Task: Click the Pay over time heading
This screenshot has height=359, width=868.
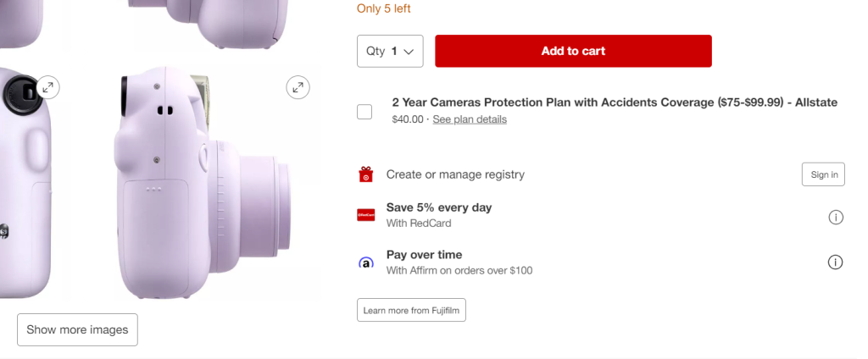Action: [424, 255]
